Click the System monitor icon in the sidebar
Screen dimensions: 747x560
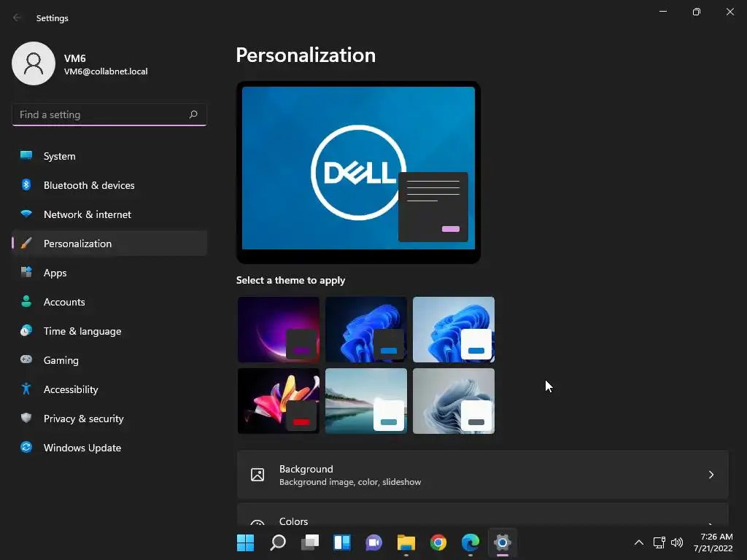(x=26, y=155)
